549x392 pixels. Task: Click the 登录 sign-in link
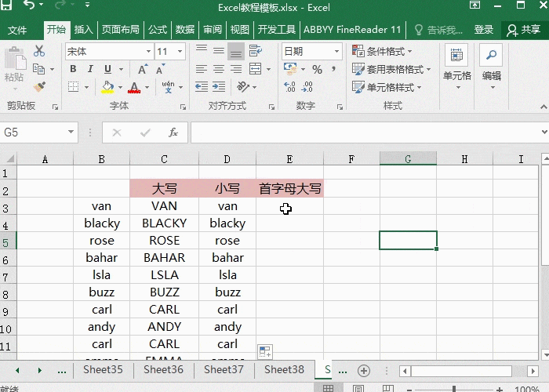[484, 30]
